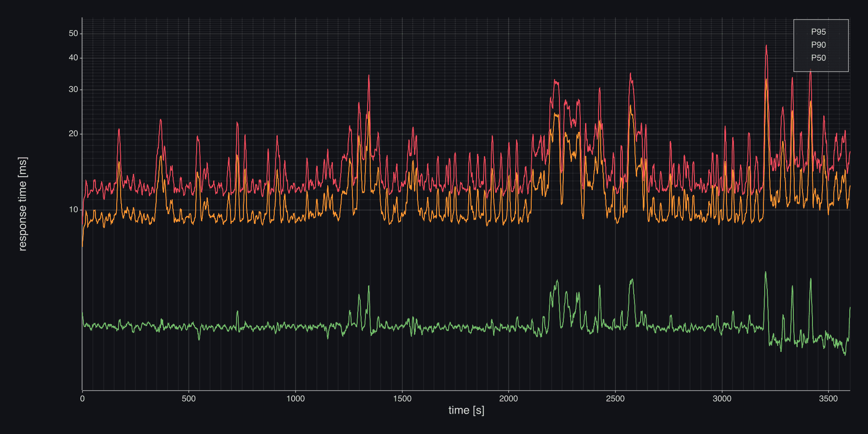This screenshot has height=434, width=868.
Task: Click the 3500 label on time axis
Action: (829, 399)
